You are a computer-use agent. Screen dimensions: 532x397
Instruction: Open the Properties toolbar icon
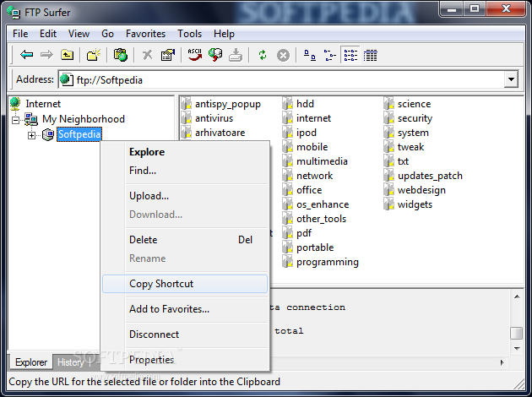(167, 55)
